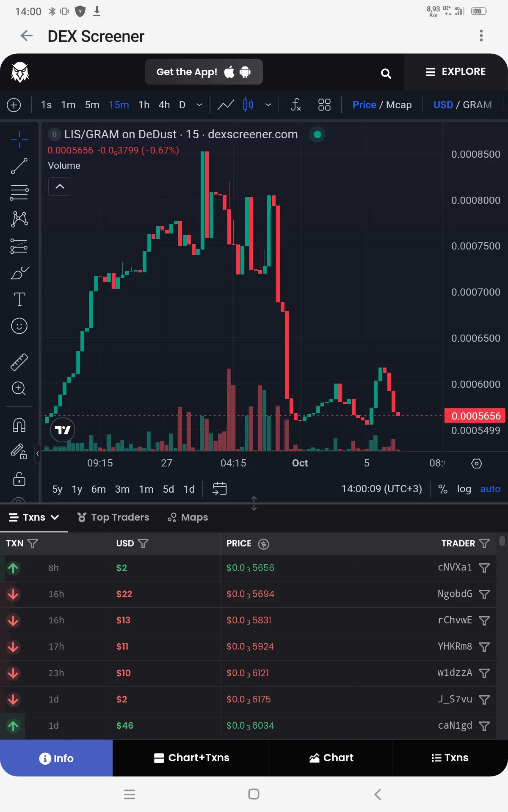Screen dimensions: 508x812
Task: Tap the Get the App! button
Action: coord(204,72)
